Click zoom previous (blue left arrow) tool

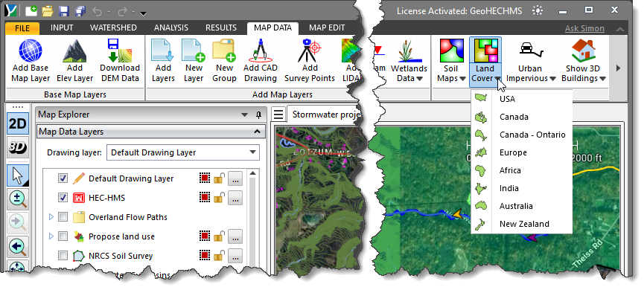18,248
